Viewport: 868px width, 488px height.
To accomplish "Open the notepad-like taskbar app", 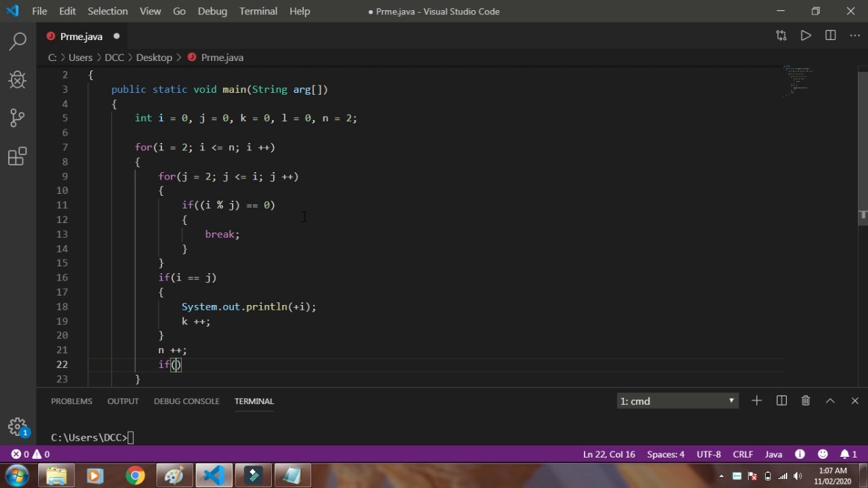I will [x=292, y=476].
